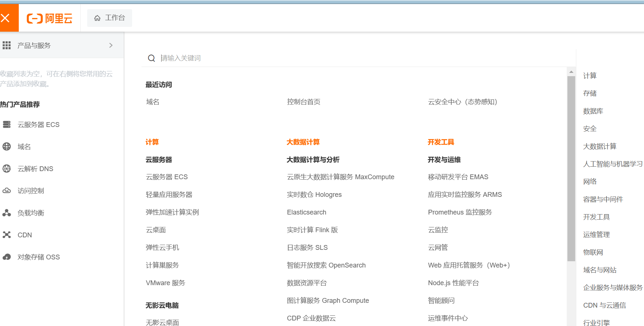Click the 产品与服务 grid icon
Screen dimensions: 644x326
pos(7,45)
